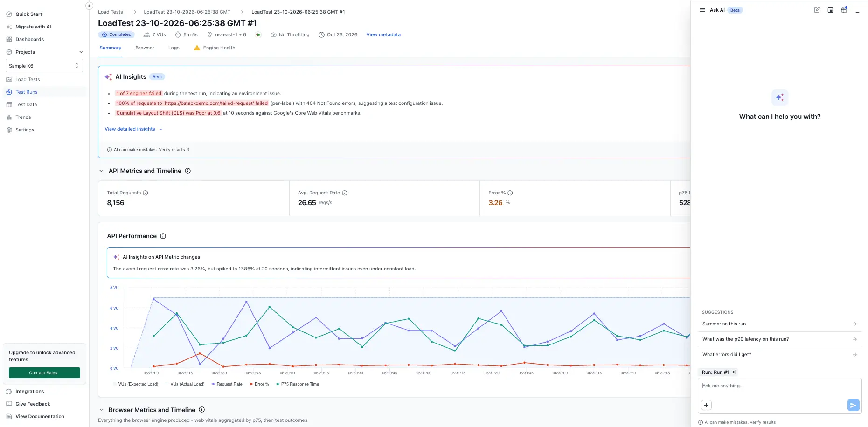This screenshot has width=868, height=427.
Task: Toggle VUs (Expected Load) legend series
Action: point(136,384)
